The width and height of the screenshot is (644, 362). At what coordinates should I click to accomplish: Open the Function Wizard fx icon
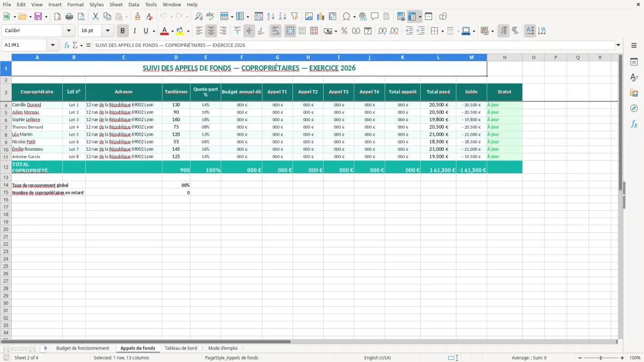pyautogui.click(x=67, y=45)
